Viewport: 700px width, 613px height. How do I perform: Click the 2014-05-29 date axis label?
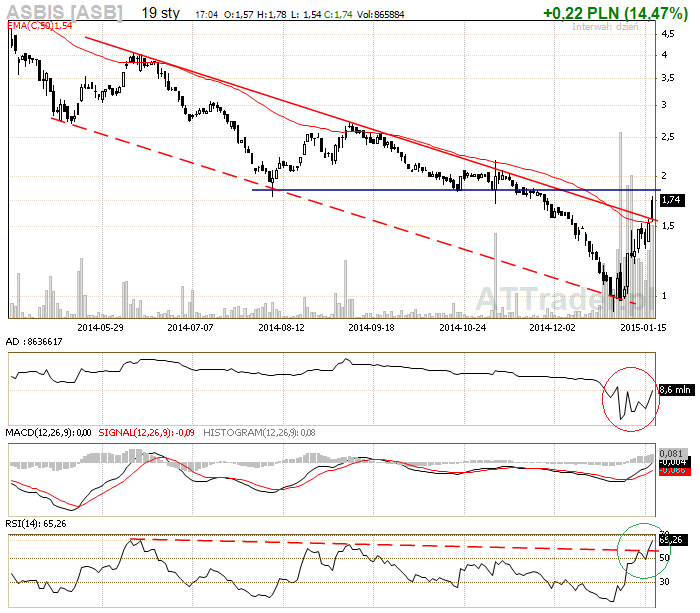[x=100, y=327]
